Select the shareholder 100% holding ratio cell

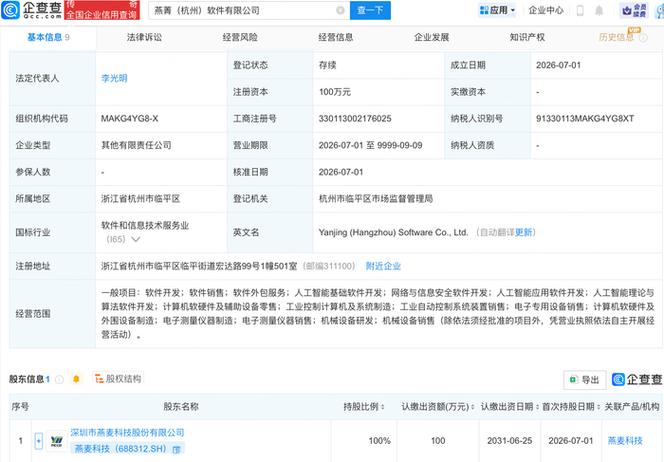tap(379, 441)
